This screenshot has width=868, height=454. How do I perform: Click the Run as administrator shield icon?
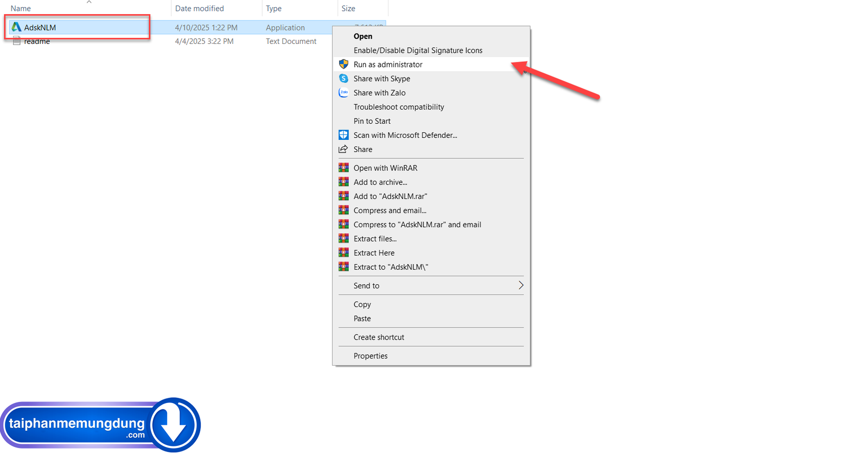[x=343, y=64]
